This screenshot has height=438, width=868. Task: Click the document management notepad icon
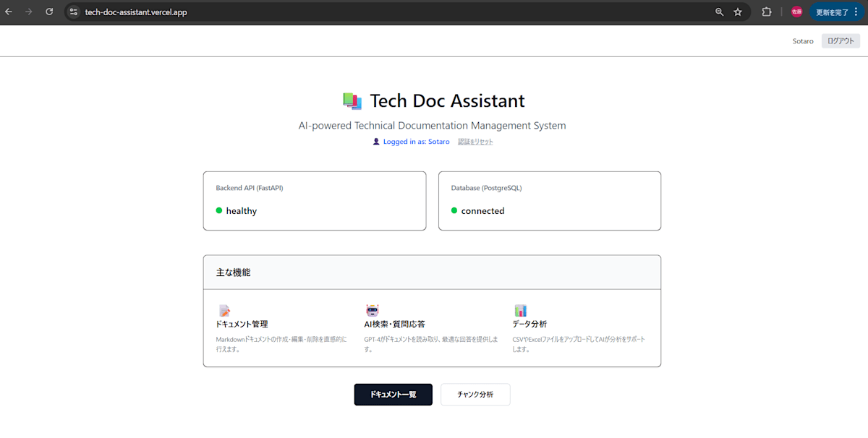(224, 310)
